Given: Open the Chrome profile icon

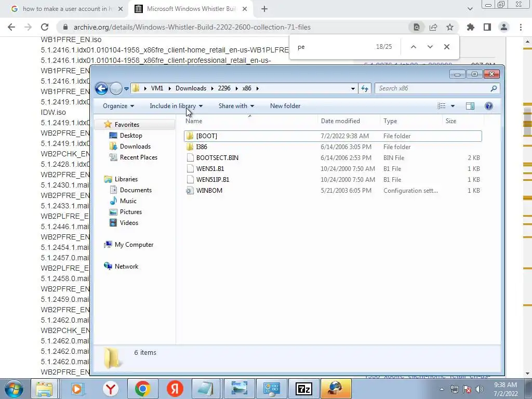Looking at the screenshot, I should click(504, 27).
